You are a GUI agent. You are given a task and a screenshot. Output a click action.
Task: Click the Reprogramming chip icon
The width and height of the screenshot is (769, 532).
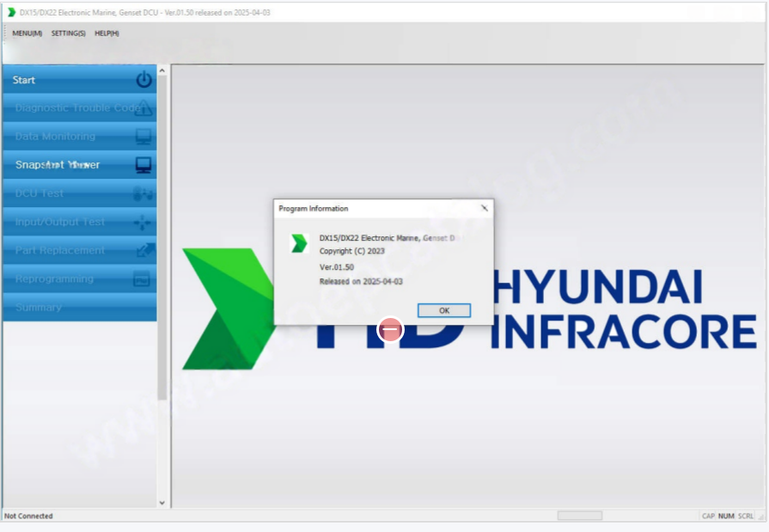143,279
